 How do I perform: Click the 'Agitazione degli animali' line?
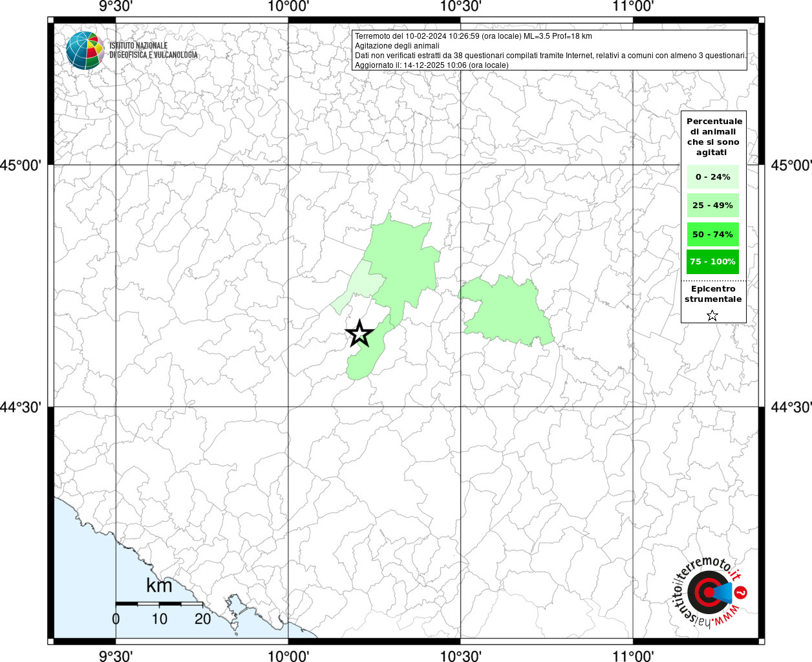click(x=397, y=46)
